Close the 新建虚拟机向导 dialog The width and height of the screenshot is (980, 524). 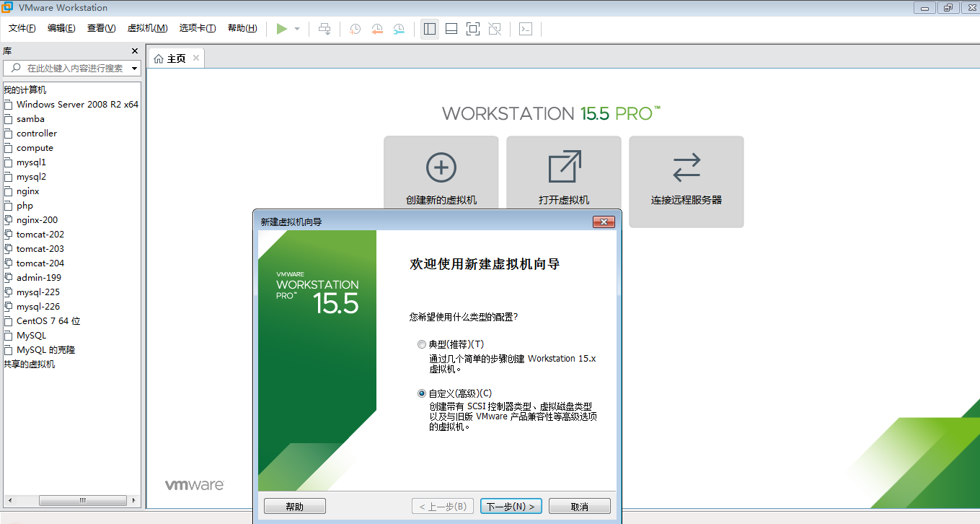click(x=603, y=222)
